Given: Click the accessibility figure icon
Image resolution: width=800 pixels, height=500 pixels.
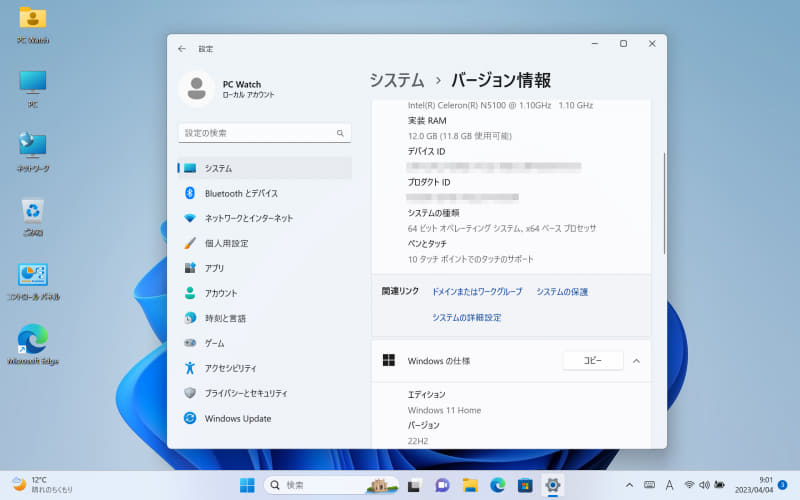Looking at the screenshot, I should pyautogui.click(x=190, y=368).
